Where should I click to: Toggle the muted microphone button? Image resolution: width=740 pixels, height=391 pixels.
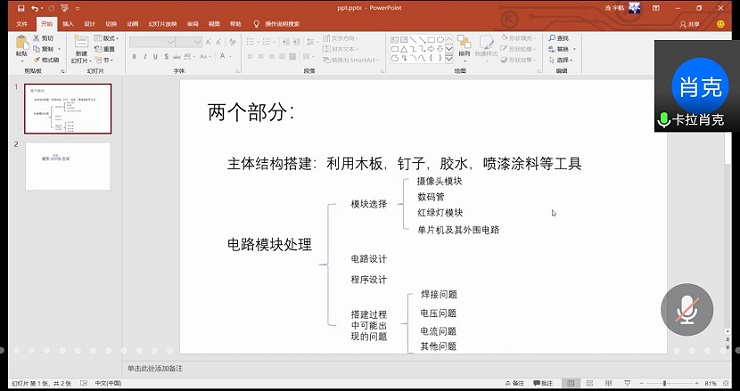pyautogui.click(x=687, y=310)
